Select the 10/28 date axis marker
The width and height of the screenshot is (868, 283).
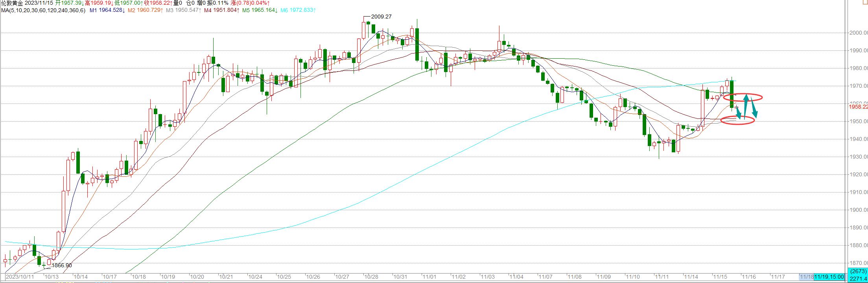click(x=371, y=277)
